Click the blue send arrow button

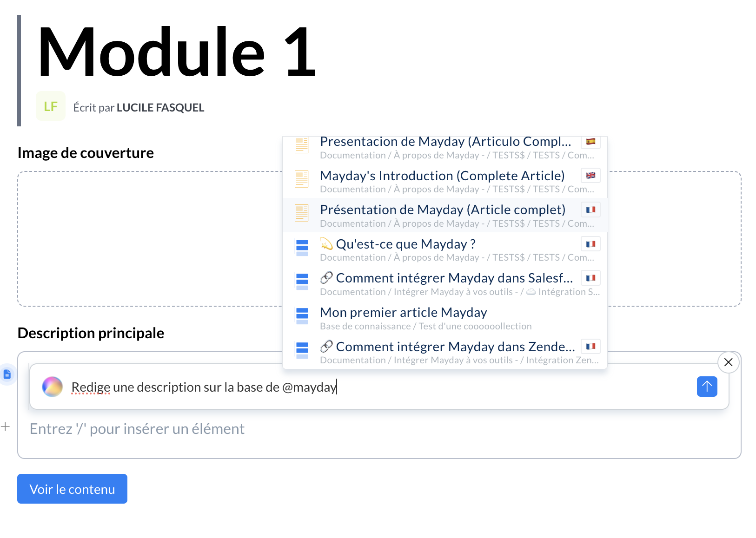(707, 387)
